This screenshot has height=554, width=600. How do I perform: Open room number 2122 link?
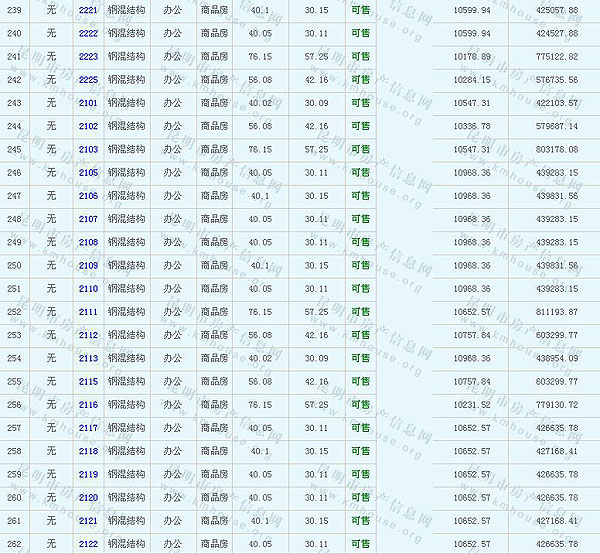tap(88, 544)
